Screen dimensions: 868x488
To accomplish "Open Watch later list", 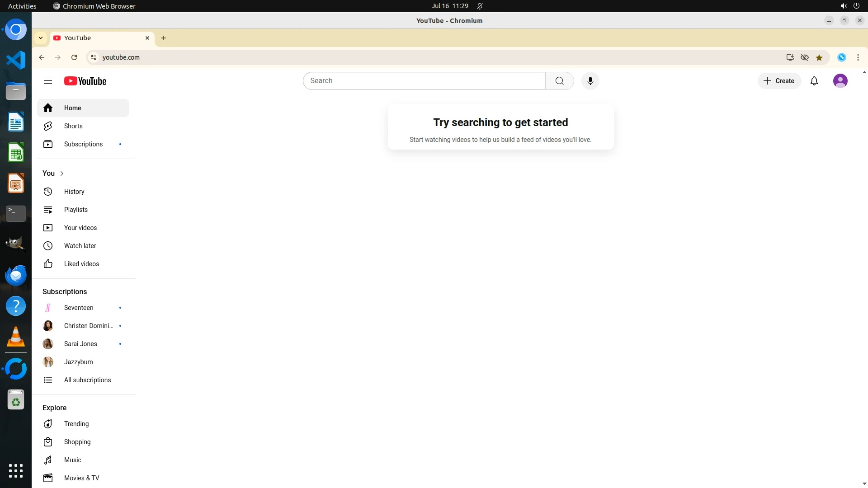I will click(80, 246).
